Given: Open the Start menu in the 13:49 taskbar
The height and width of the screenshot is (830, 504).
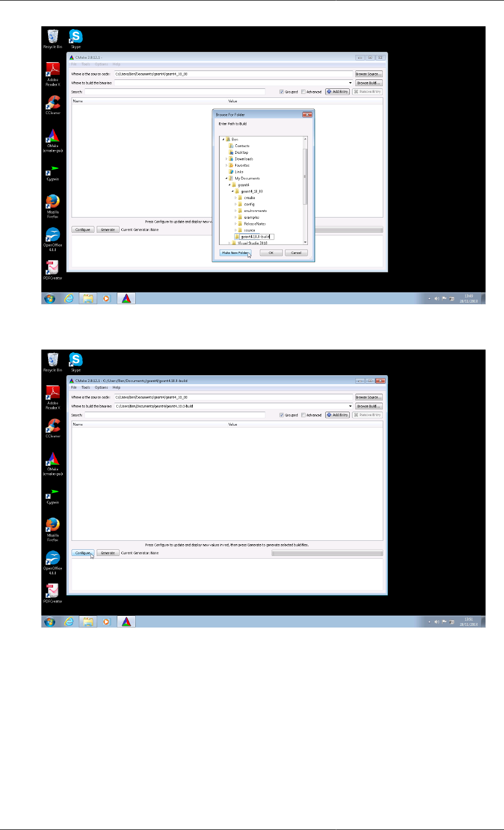Looking at the screenshot, I should click(x=49, y=298).
